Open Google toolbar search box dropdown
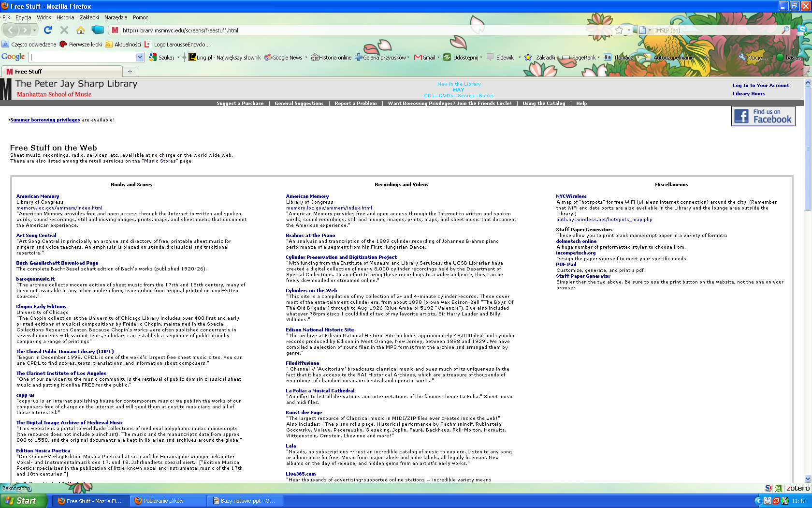812x508 pixels. point(140,57)
